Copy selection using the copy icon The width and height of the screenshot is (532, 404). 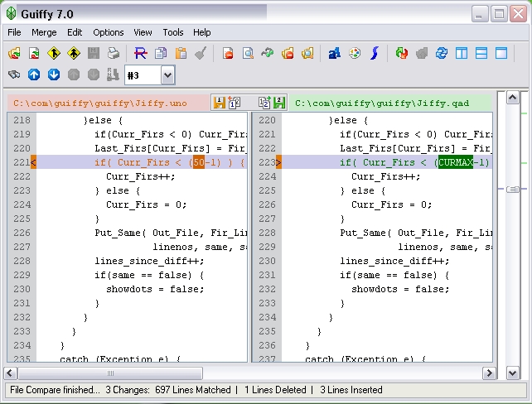tap(161, 53)
